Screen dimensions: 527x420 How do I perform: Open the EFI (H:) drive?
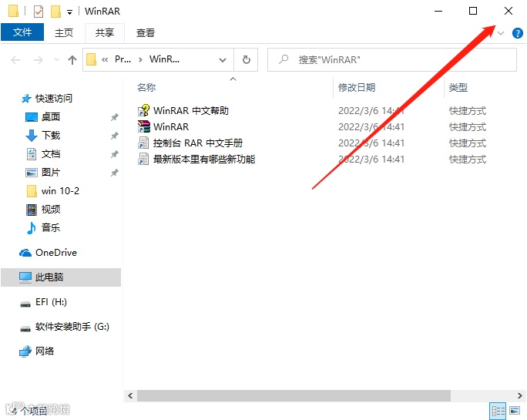click(x=51, y=302)
